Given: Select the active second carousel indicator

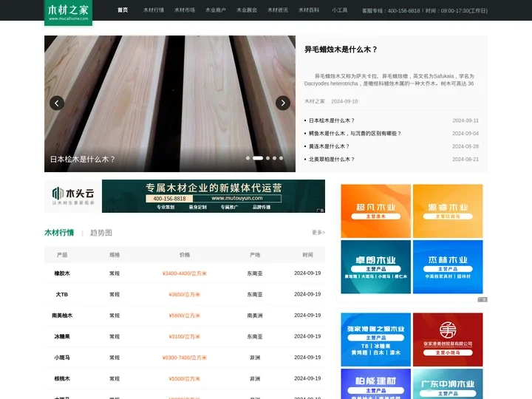Looking at the screenshot, I should click(258, 158).
